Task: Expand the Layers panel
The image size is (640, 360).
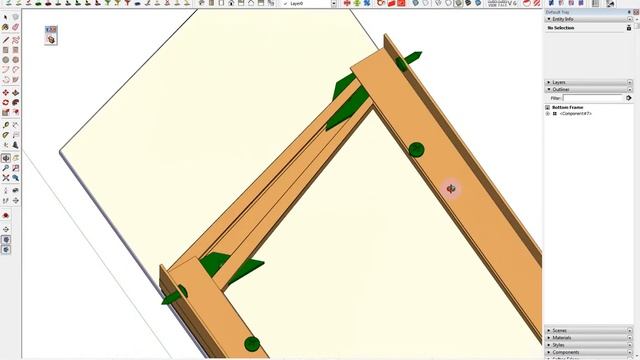Action: (549, 82)
